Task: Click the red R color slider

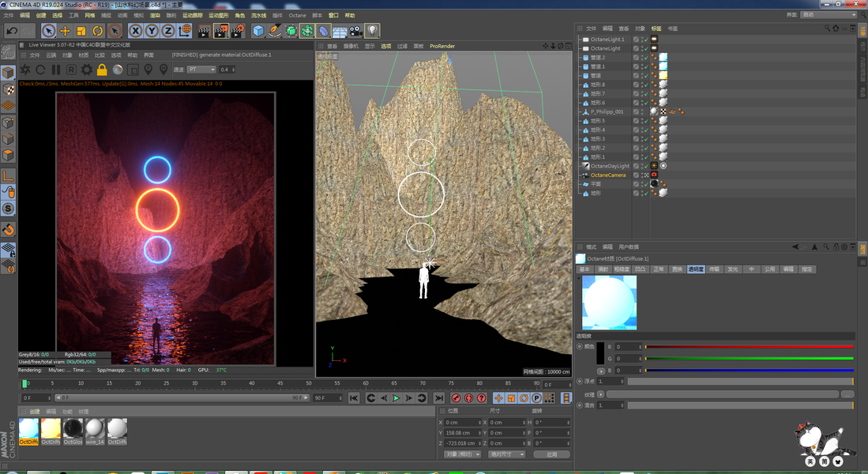Action: coord(749,347)
